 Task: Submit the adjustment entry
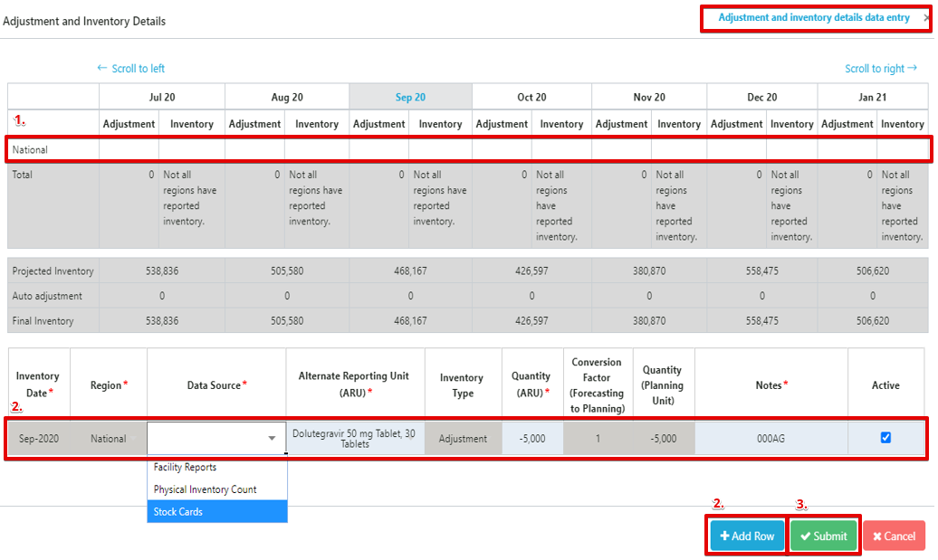point(824,536)
